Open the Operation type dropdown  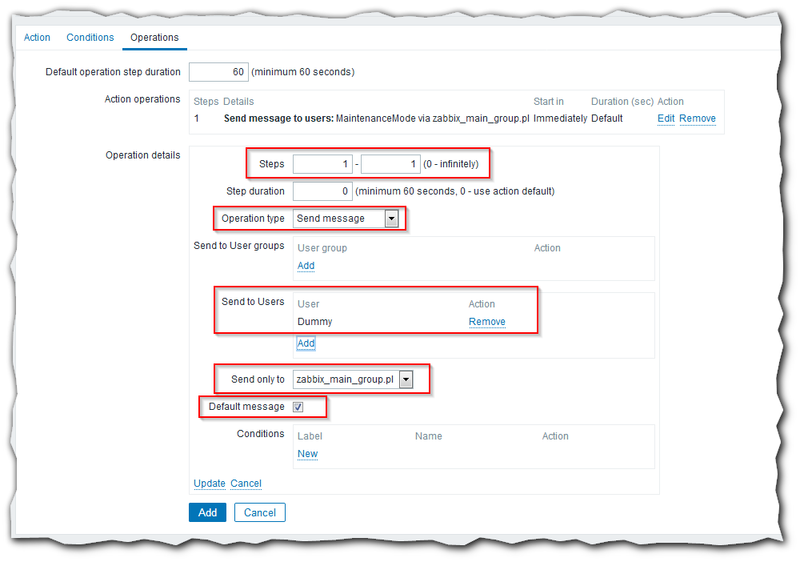[346, 218]
